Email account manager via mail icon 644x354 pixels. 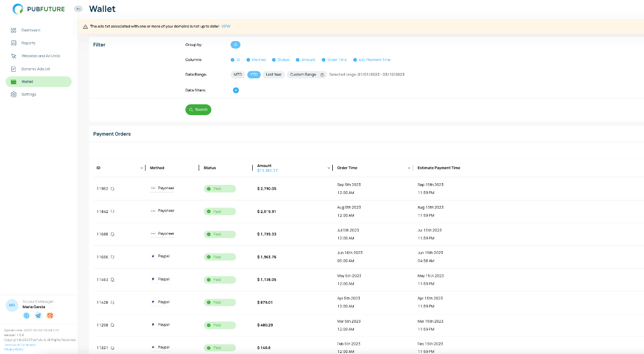point(50,316)
